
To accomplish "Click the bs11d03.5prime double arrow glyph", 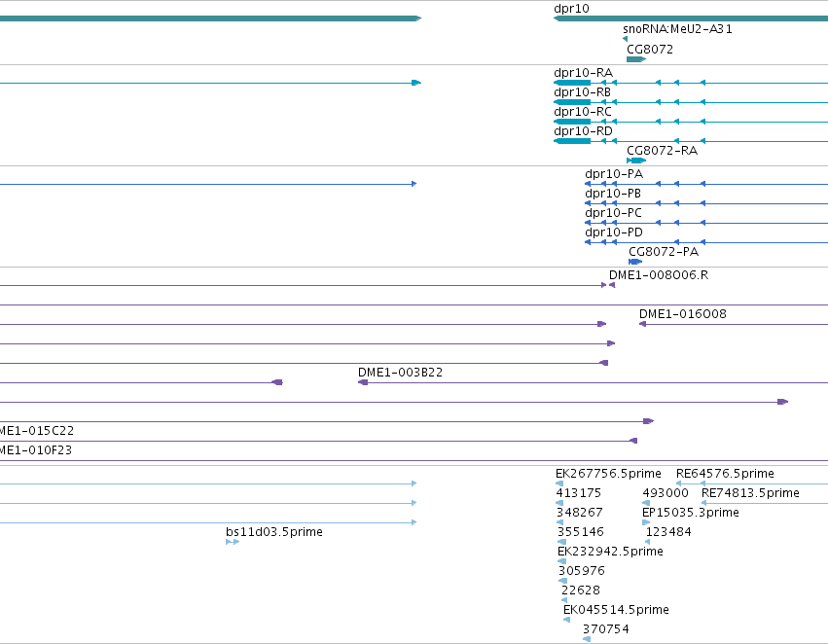I will (x=233, y=542).
